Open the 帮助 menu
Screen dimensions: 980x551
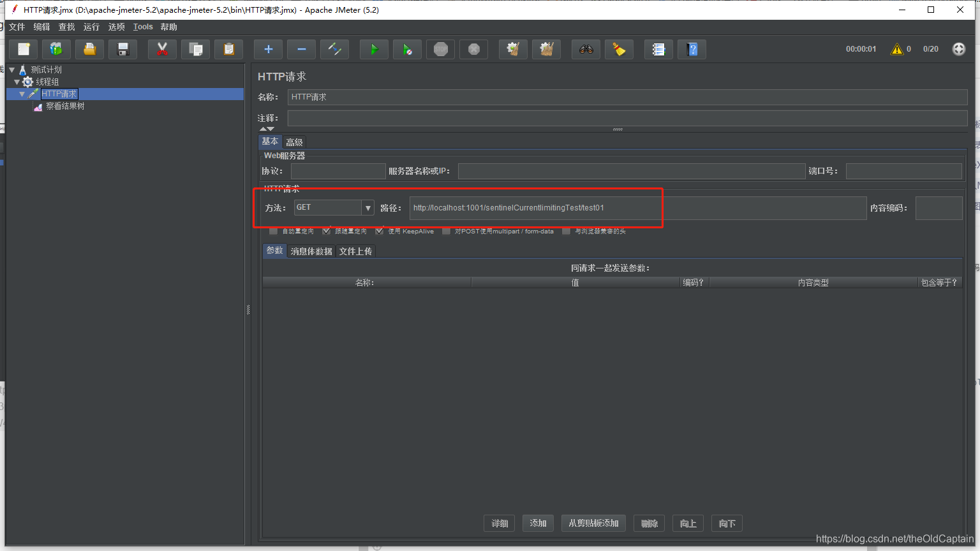(168, 27)
